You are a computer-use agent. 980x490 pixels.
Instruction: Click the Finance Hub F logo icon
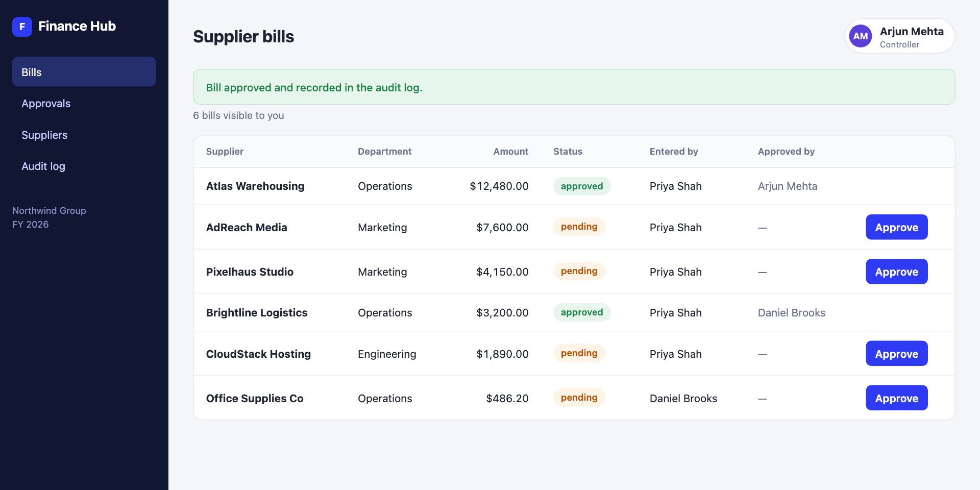coord(22,27)
